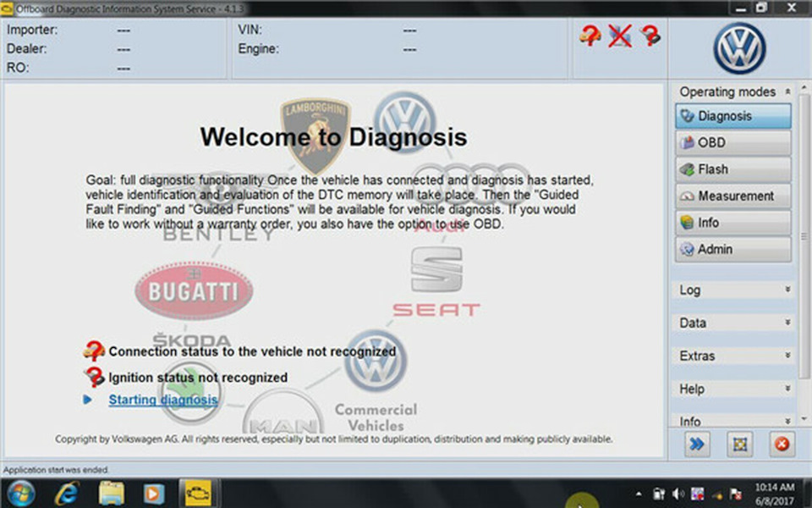Screen dimensions: 812x508
Task: Click the blue double-arrow continue icon
Action: coord(695,444)
